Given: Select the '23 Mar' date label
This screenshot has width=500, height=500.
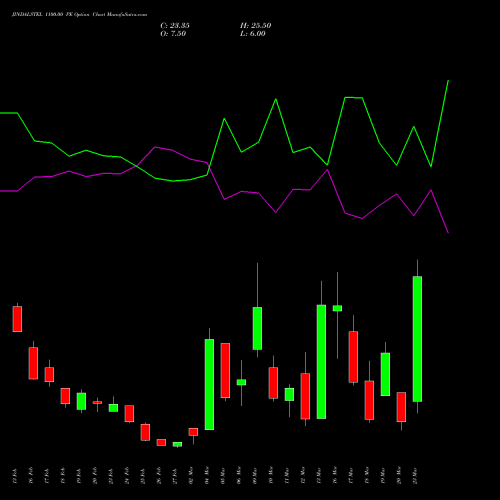Looking at the screenshot, I should click(415, 476).
